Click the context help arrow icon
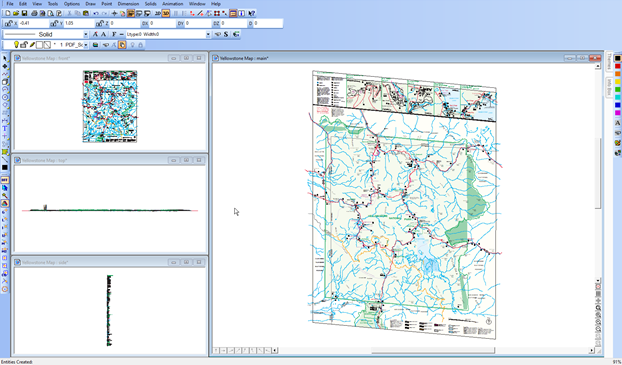 251,13
